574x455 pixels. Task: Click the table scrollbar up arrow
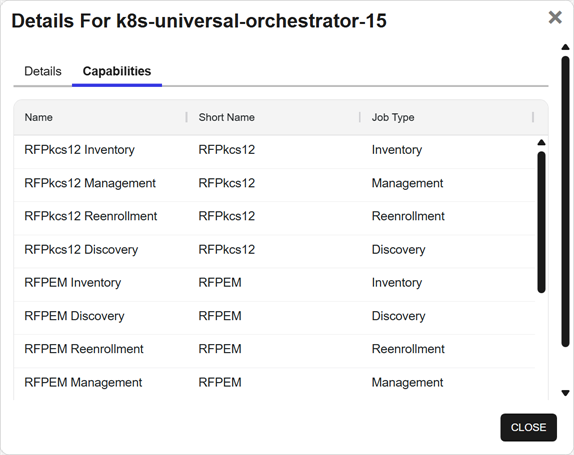[541, 143]
